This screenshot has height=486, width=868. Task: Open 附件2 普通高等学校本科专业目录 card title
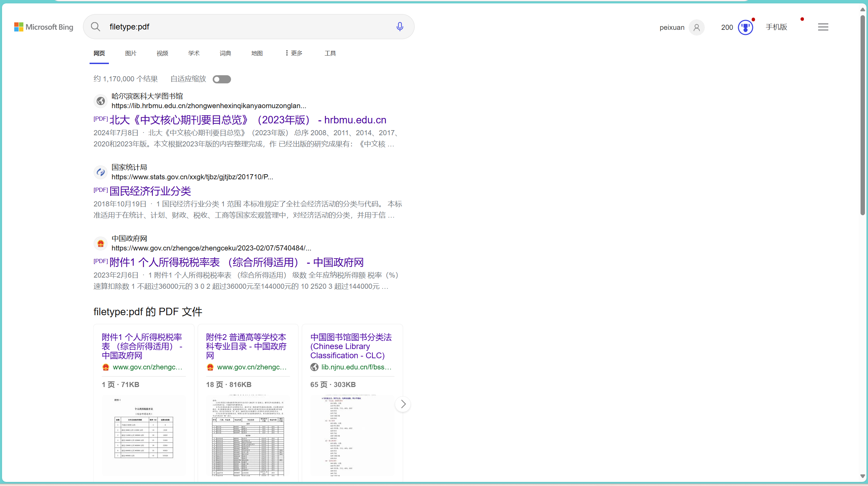click(x=247, y=346)
